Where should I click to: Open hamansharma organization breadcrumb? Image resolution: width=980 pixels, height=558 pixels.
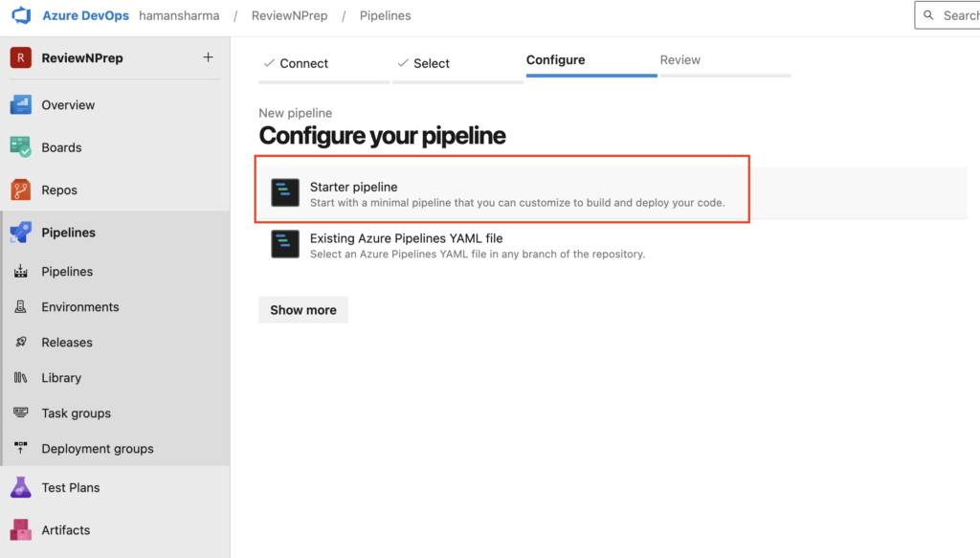click(x=179, y=15)
